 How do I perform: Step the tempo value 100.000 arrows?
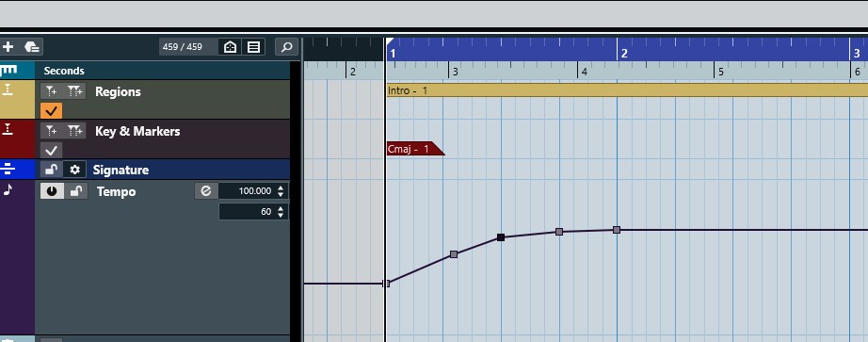(281, 191)
